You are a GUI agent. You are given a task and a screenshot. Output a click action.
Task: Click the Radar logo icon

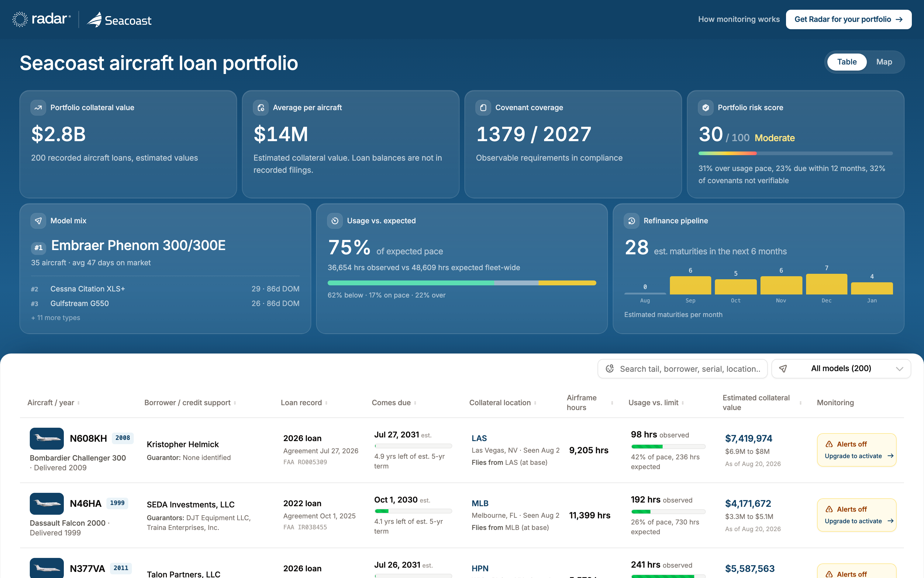tap(20, 19)
